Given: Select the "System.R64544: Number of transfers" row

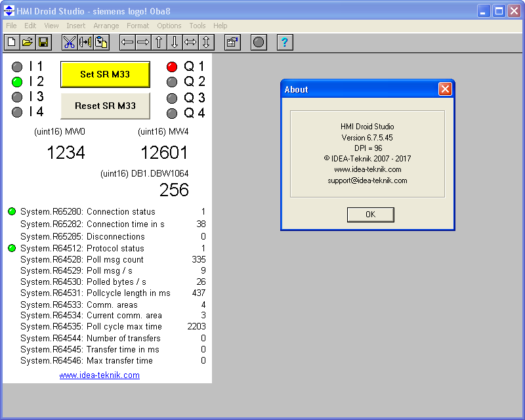Looking at the screenshot, I should tap(113, 338).
